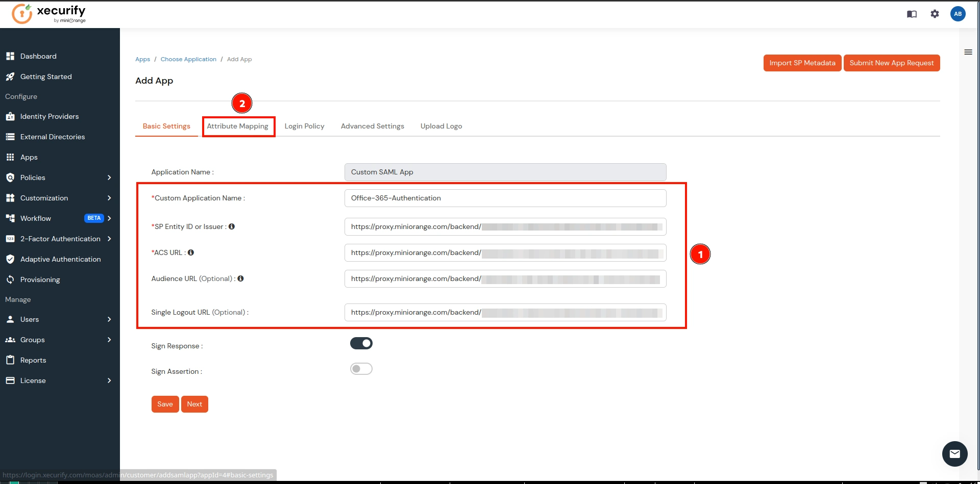The height and width of the screenshot is (484, 980).
Task: Open the Dashboard from the sidebar
Action: click(38, 56)
